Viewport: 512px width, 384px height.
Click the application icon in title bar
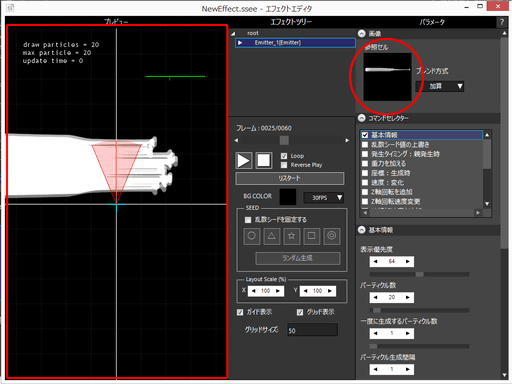click(x=10, y=8)
